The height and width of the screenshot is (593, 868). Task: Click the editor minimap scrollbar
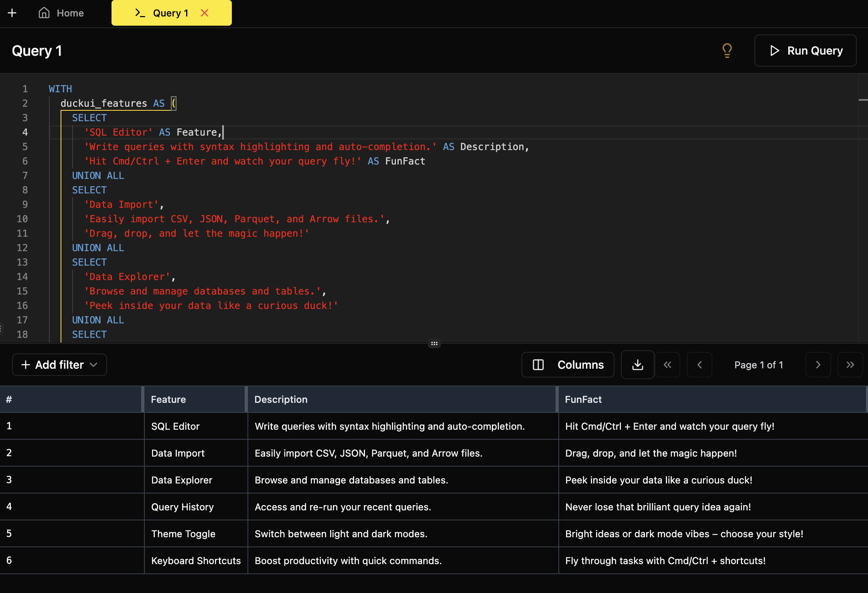[x=863, y=208]
